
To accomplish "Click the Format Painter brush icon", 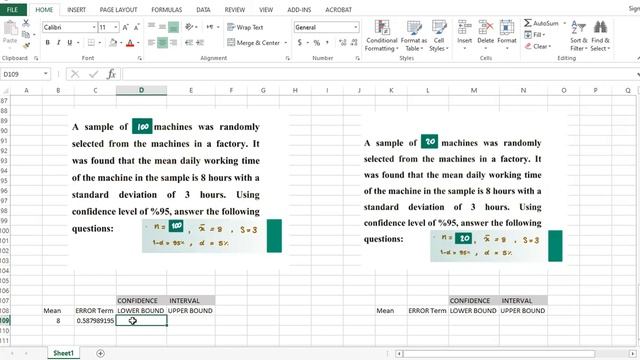I will pos(26,45).
